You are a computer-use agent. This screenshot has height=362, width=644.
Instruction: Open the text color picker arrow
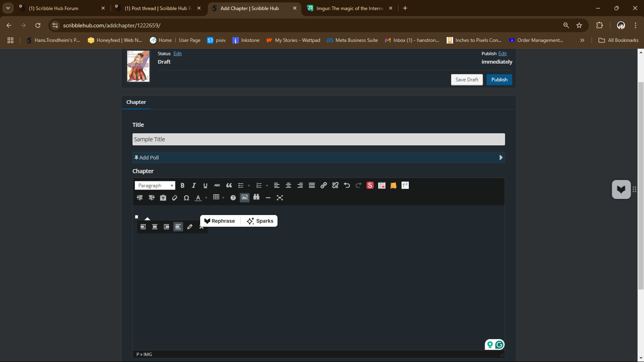[206, 198]
